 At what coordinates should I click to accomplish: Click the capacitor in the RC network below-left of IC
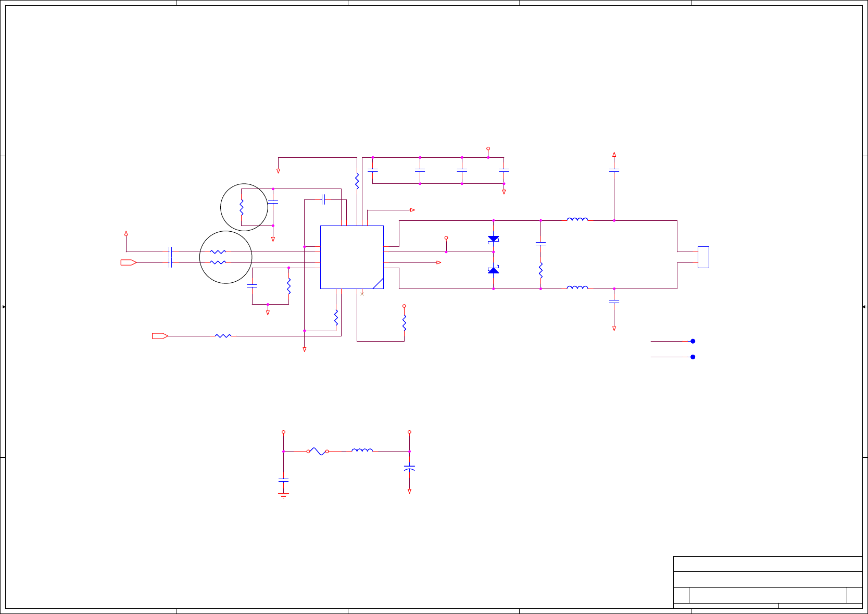pyautogui.click(x=252, y=285)
